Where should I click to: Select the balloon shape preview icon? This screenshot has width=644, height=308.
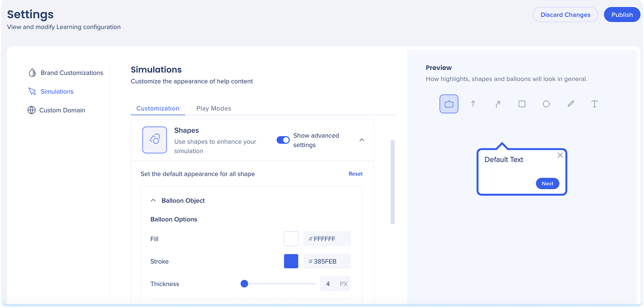[x=449, y=104]
